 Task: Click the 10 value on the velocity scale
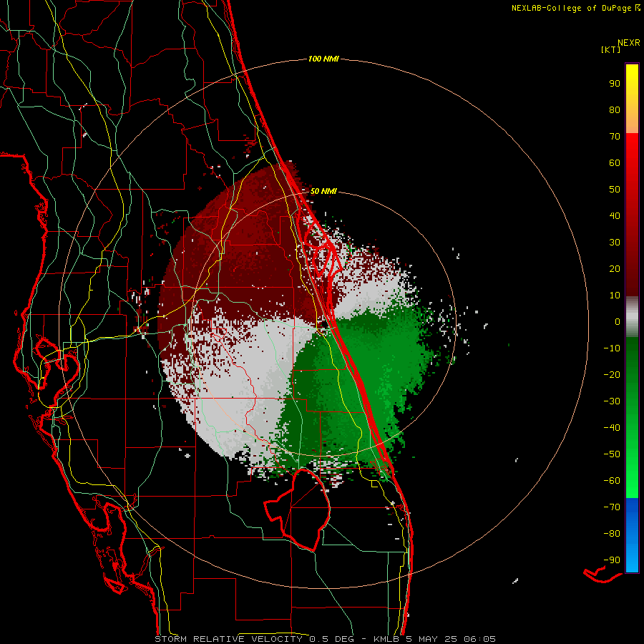coord(615,296)
